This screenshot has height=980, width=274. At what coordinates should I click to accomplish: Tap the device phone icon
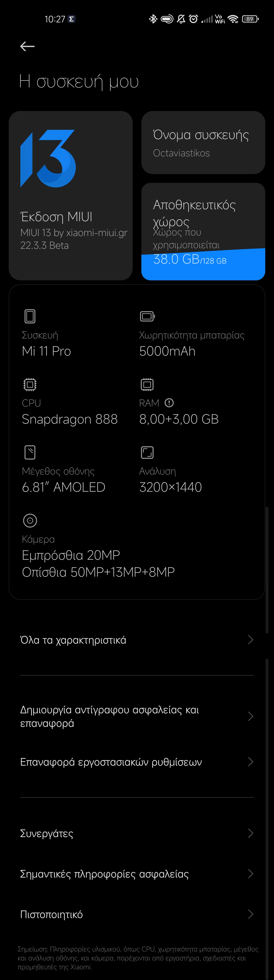coord(30,316)
